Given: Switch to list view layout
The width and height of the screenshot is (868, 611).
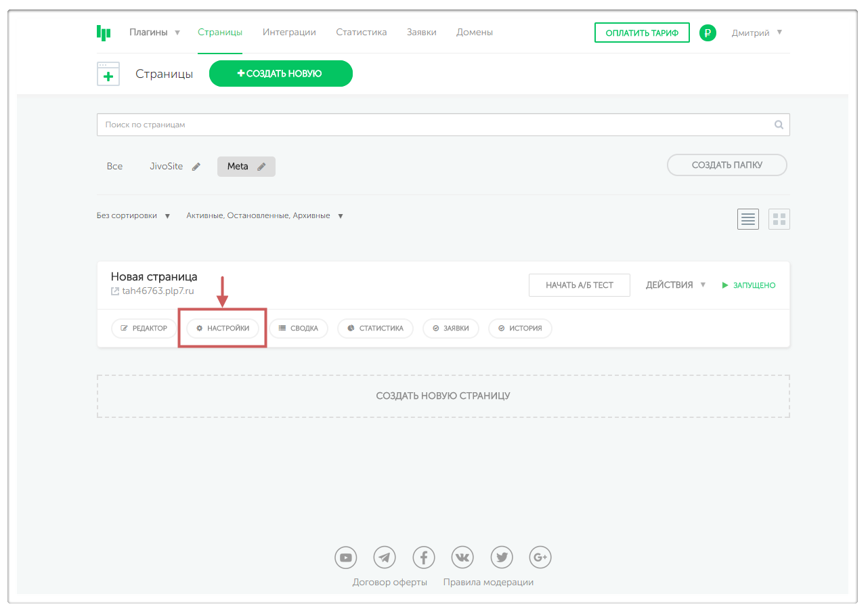Looking at the screenshot, I should point(748,219).
